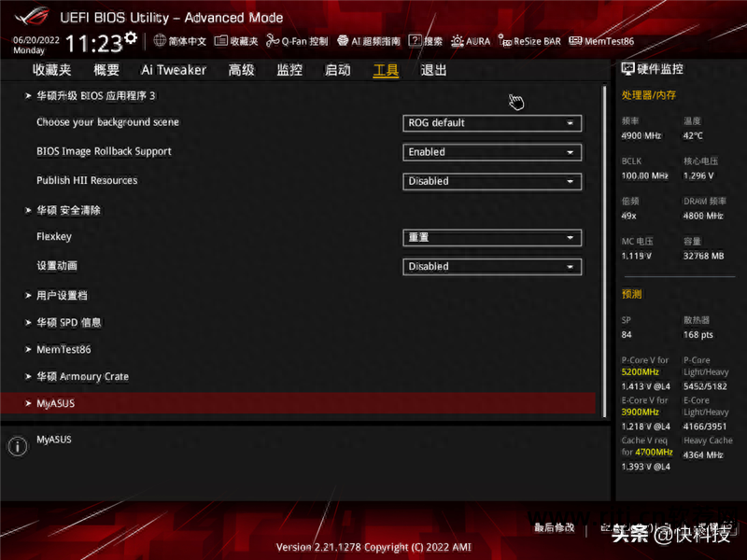
Task: Click the hardware monitor screen icon
Action: (x=627, y=69)
